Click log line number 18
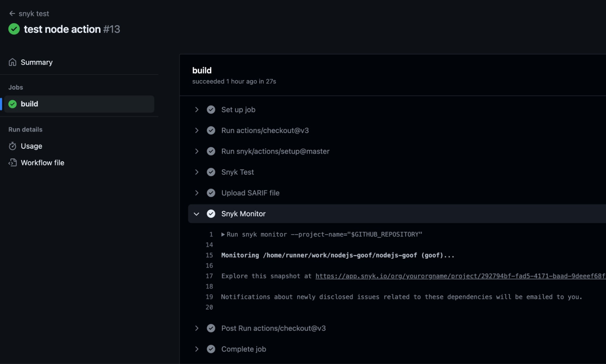This screenshot has width=606, height=364. [x=209, y=286]
